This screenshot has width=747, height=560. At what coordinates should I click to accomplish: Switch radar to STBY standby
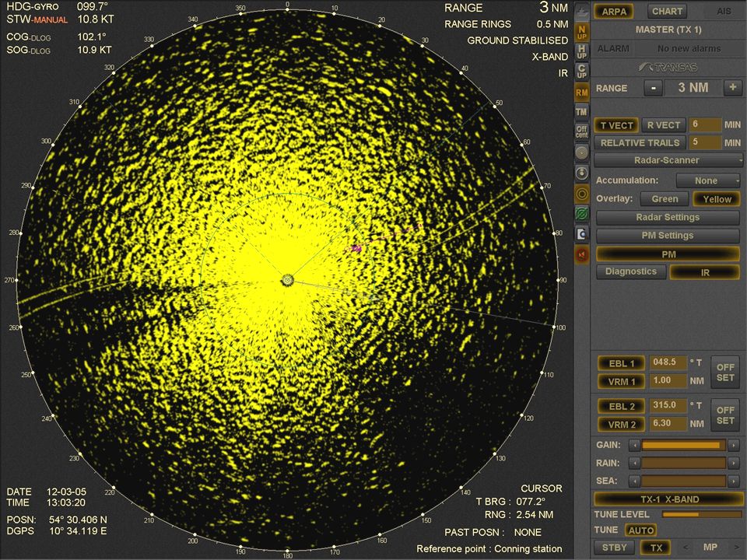click(615, 548)
